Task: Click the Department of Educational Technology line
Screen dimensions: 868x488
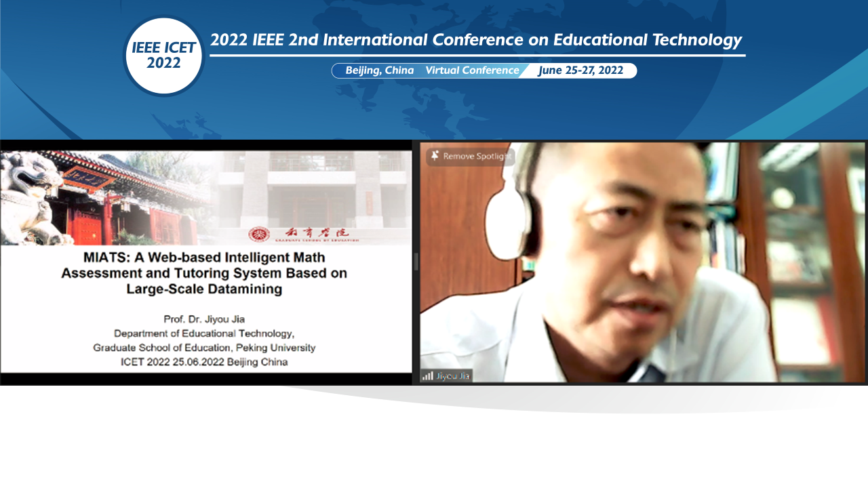Action: click(204, 333)
